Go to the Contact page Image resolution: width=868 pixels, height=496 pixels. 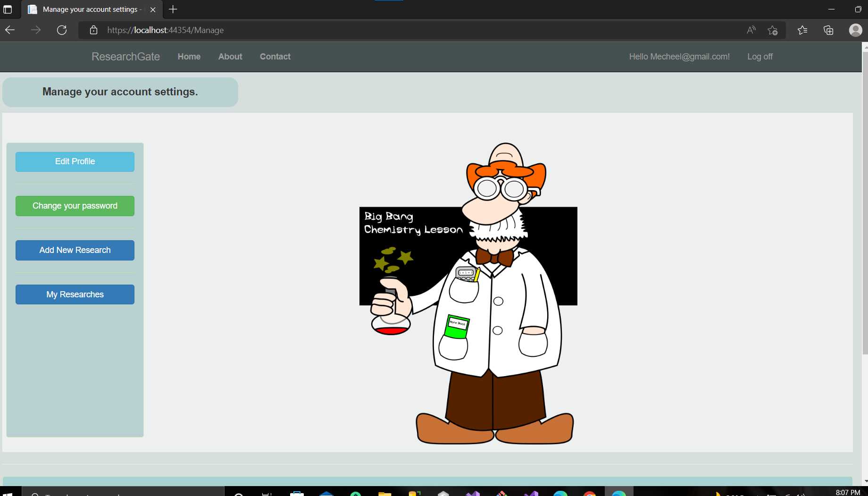pos(275,57)
